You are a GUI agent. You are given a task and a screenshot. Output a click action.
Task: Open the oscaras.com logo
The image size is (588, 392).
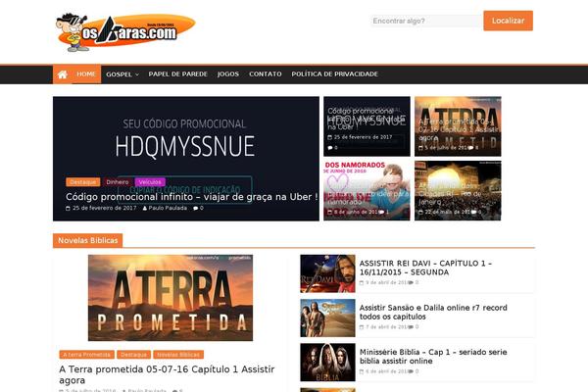point(125,32)
